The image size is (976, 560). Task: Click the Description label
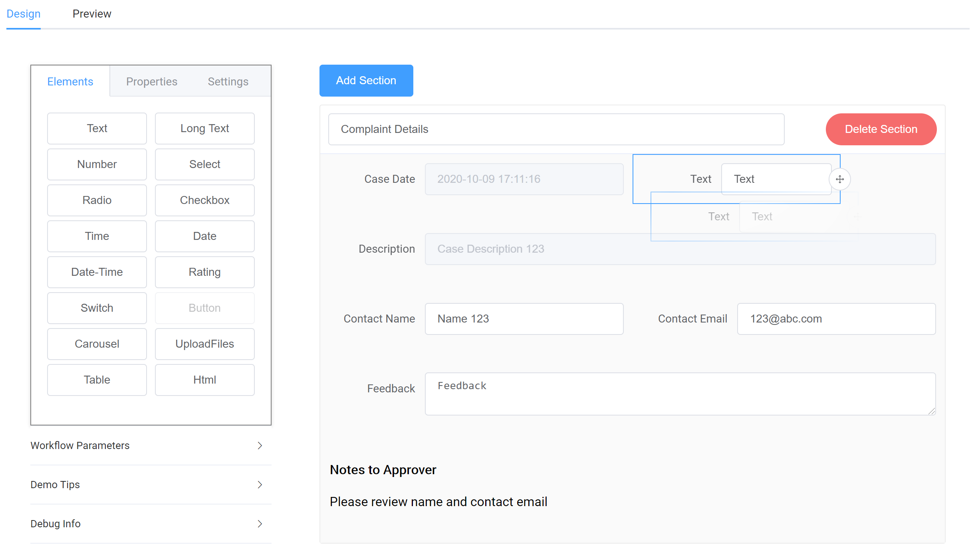coord(387,249)
